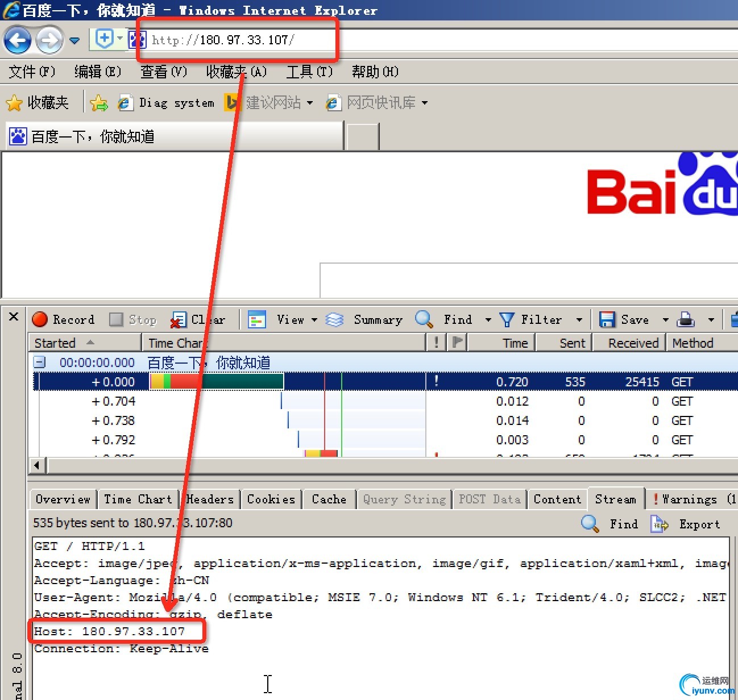Click the Filter funnel button

[531, 319]
